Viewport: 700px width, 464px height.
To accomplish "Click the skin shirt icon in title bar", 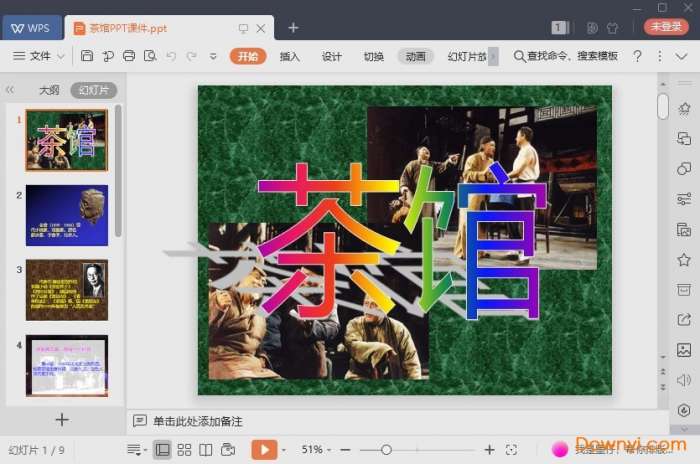I will coord(612,28).
